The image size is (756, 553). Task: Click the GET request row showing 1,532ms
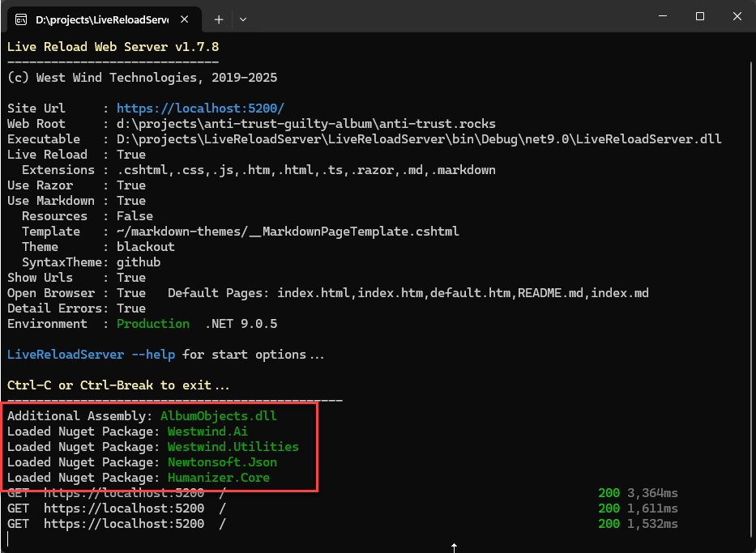342,524
